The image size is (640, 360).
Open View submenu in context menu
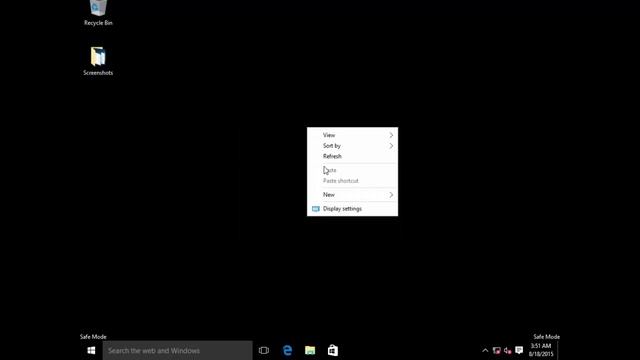(x=352, y=135)
